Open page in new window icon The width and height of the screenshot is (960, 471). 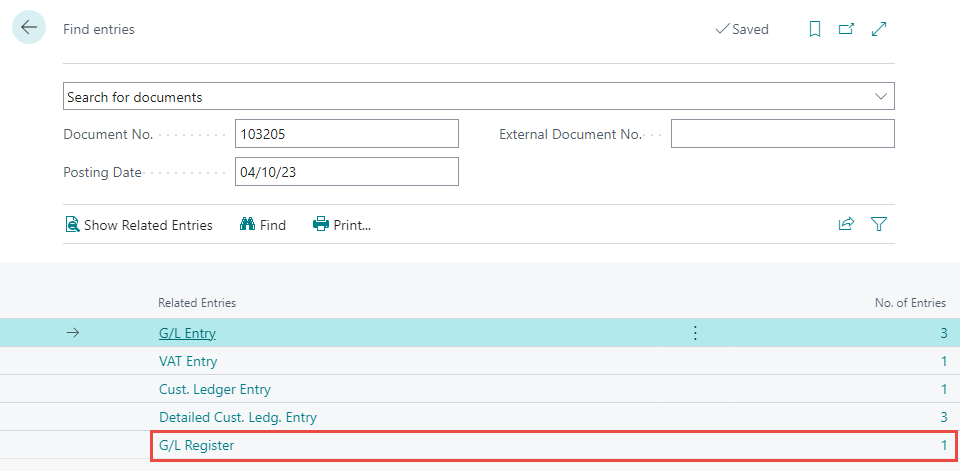[x=846, y=29]
